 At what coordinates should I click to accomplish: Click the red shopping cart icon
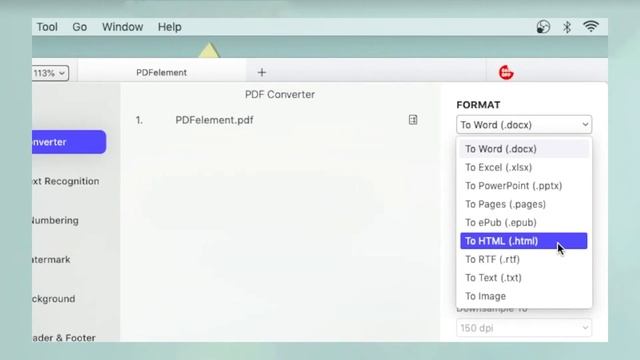(x=506, y=73)
